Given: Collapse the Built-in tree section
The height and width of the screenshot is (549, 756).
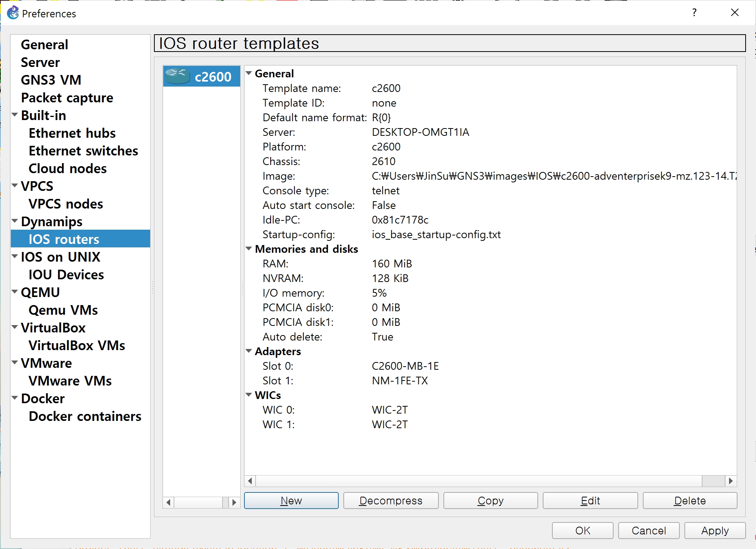Looking at the screenshot, I should [15, 115].
